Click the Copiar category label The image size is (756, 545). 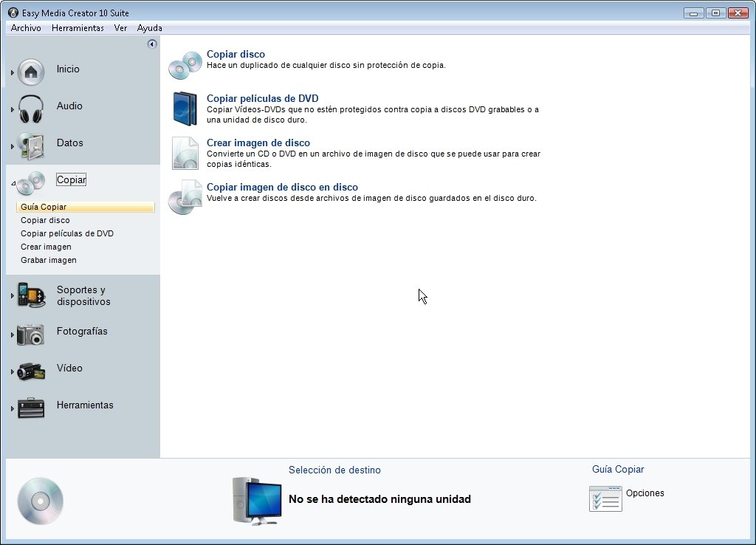(72, 180)
